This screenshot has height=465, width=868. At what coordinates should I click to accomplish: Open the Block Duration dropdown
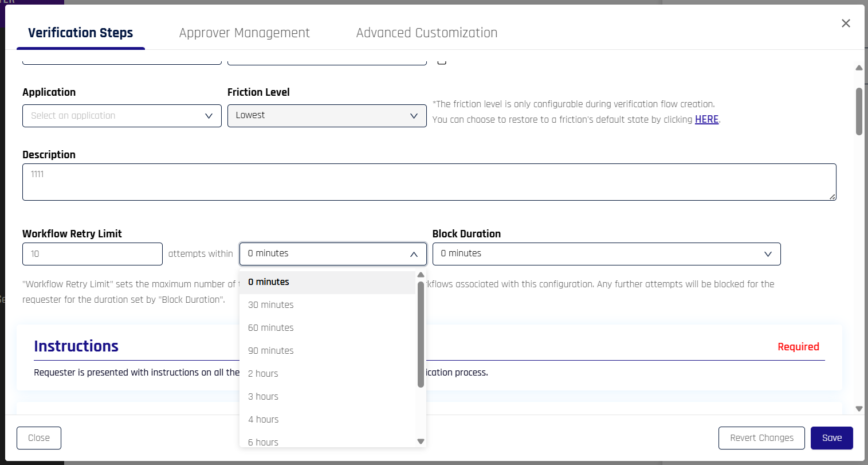click(x=606, y=254)
